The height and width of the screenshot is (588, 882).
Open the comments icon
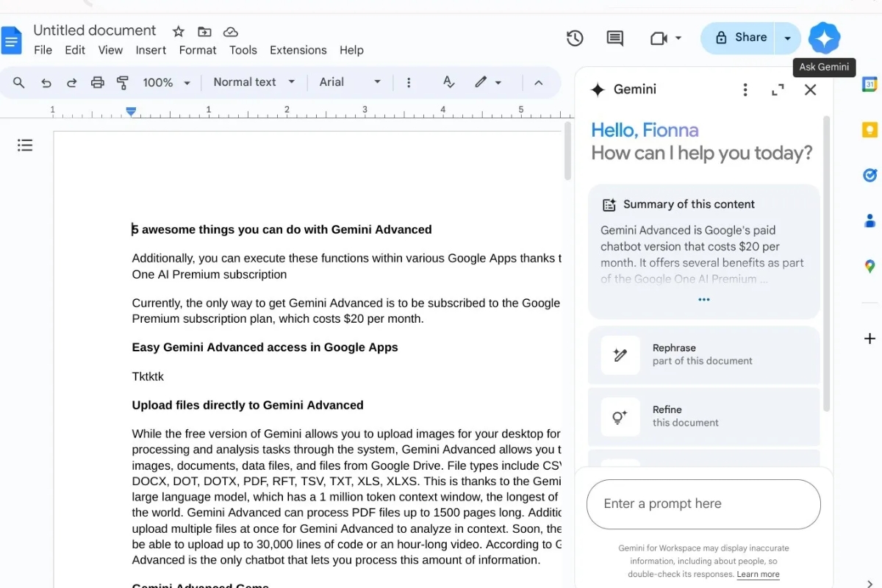pos(614,38)
